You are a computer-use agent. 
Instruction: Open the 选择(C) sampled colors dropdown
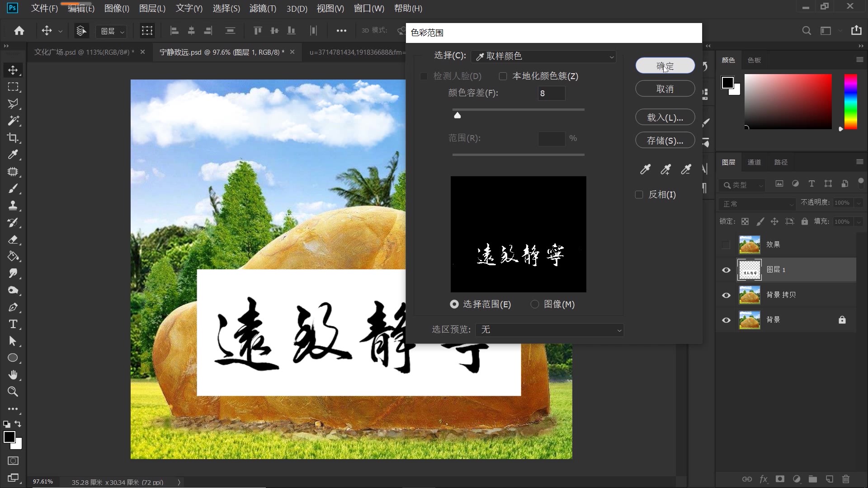[x=543, y=56]
